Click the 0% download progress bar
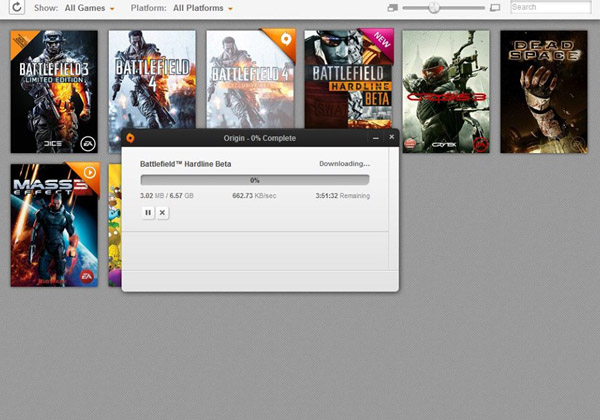 click(x=255, y=180)
